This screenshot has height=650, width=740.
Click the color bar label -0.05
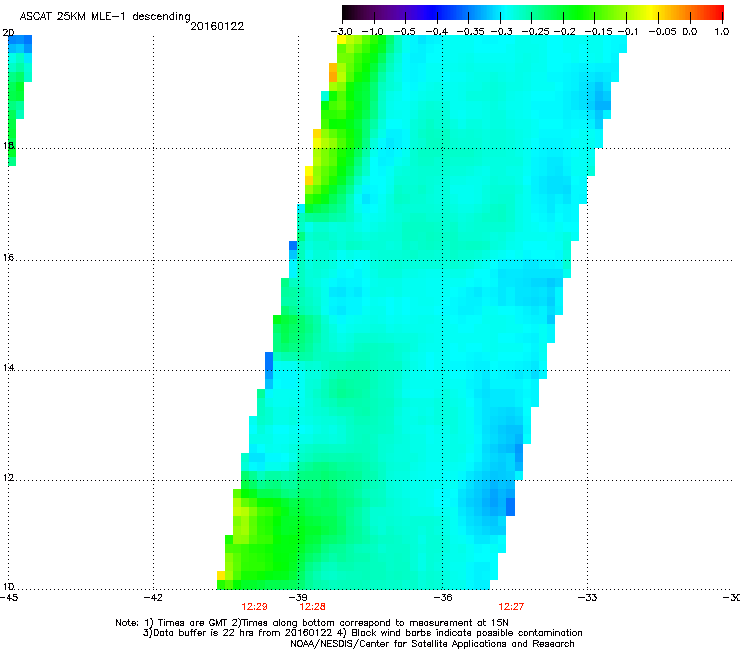[x=662, y=32]
